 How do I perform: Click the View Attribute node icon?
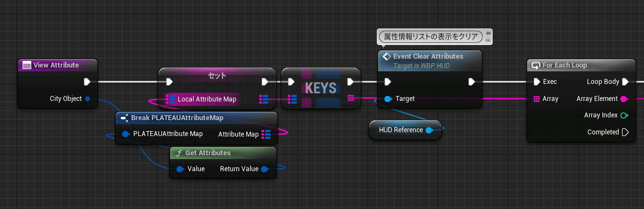pyautogui.click(x=27, y=65)
